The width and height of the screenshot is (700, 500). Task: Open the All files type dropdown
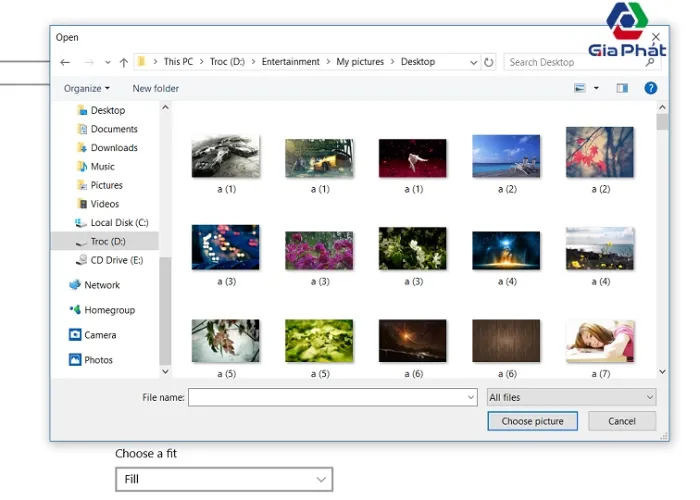pyautogui.click(x=571, y=397)
